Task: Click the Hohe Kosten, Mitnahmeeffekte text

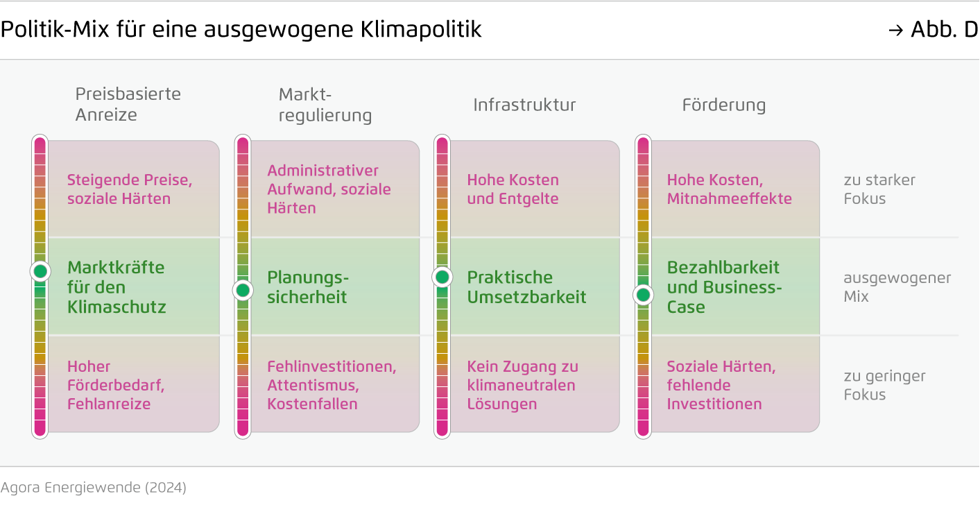Action: [x=729, y=189]
